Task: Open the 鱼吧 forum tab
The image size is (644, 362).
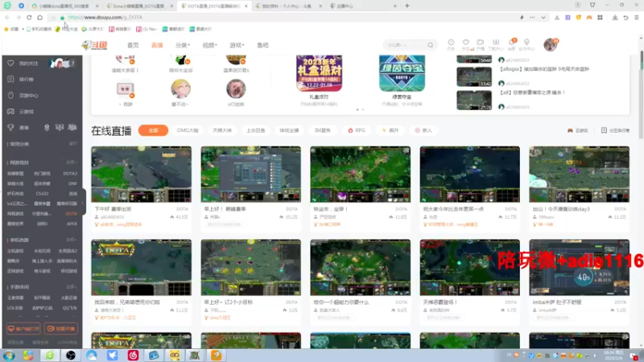Action: tap(263, 45)
